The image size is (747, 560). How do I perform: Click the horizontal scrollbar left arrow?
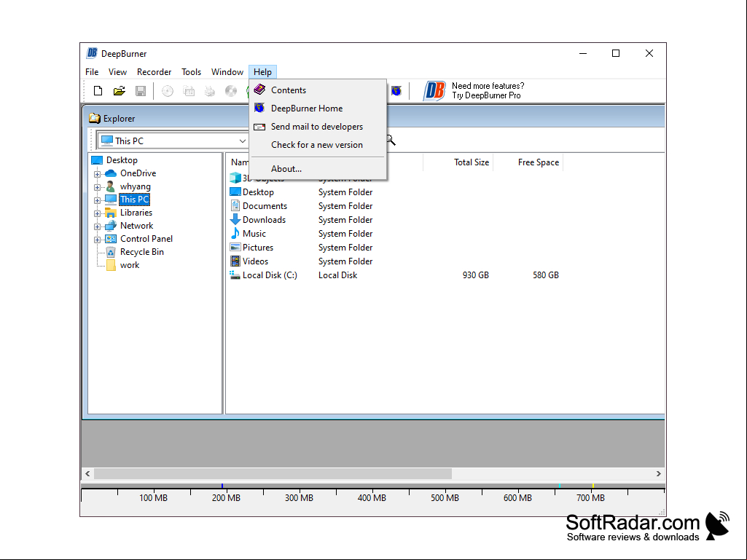click(87, 474)
